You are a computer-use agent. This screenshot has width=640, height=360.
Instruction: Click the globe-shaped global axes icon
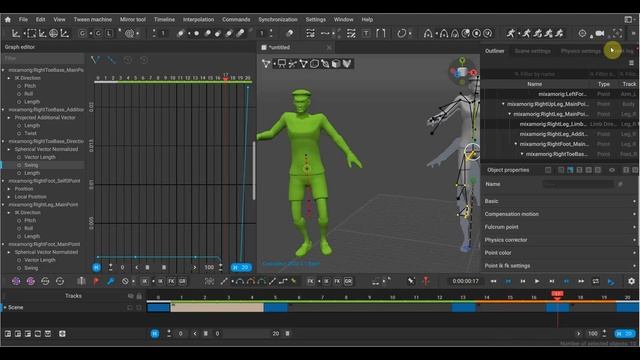(53, 33)
